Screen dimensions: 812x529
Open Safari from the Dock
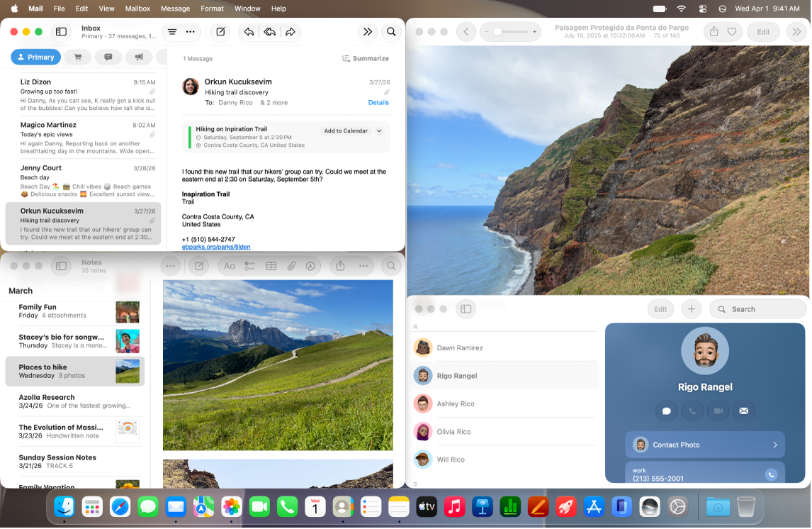[x=120, y=507]
